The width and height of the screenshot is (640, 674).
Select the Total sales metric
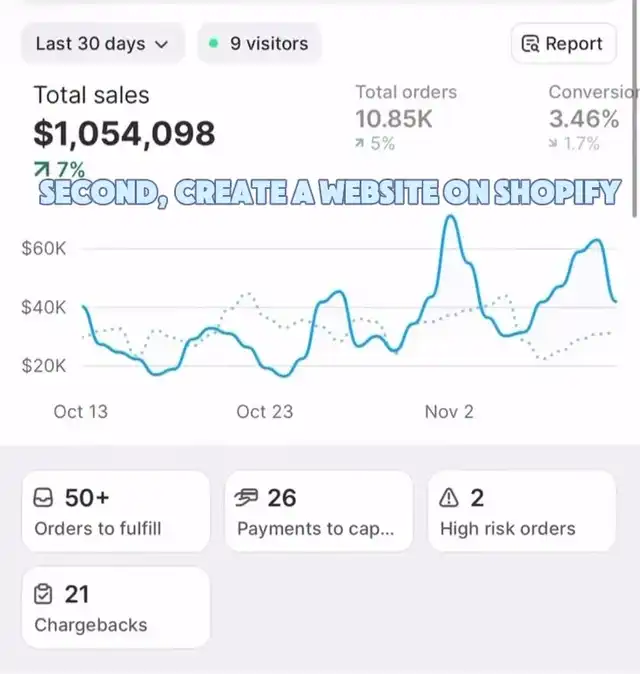(123, 117)
